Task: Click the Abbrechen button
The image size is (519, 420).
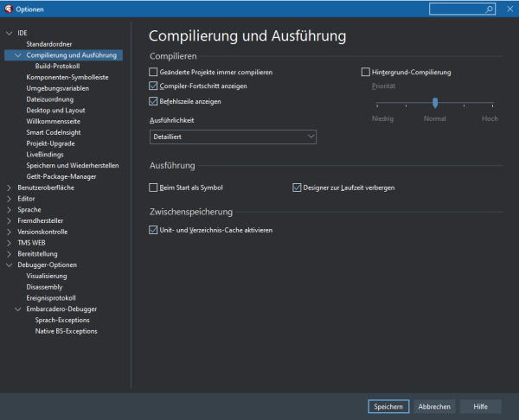Action: 434,406
